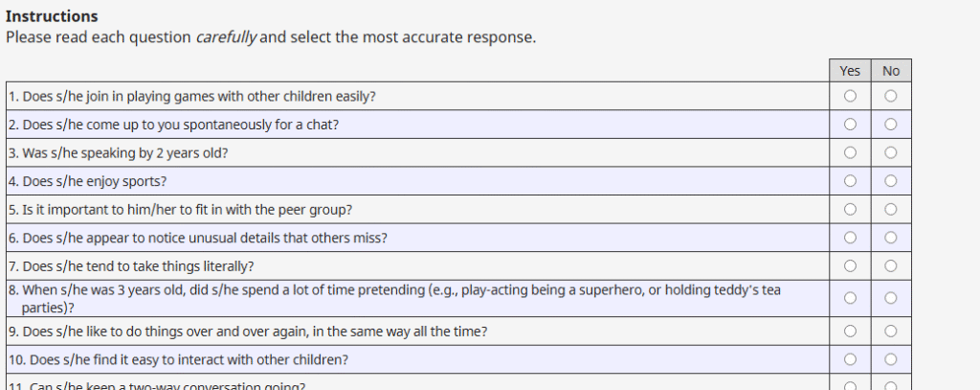The width and height of the screenshot is (980, 390).
Task: Mark No for speaking by 2 years old
Action: (891, 152)
